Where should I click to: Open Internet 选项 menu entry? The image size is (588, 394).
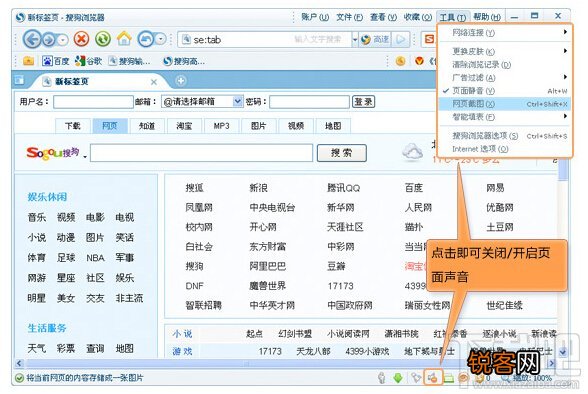click(505, 149)
